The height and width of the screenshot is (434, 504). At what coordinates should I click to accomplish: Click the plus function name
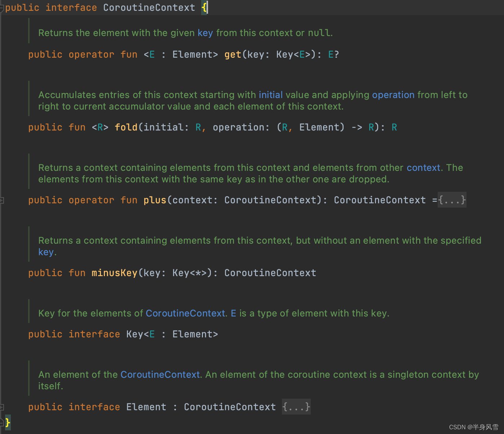[155, 200]
